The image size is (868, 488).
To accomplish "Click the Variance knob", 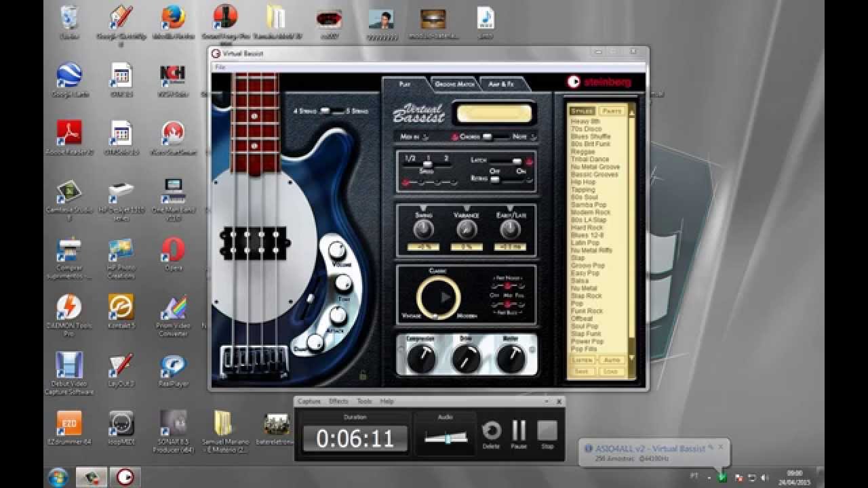I will click(x=467, y=230).
